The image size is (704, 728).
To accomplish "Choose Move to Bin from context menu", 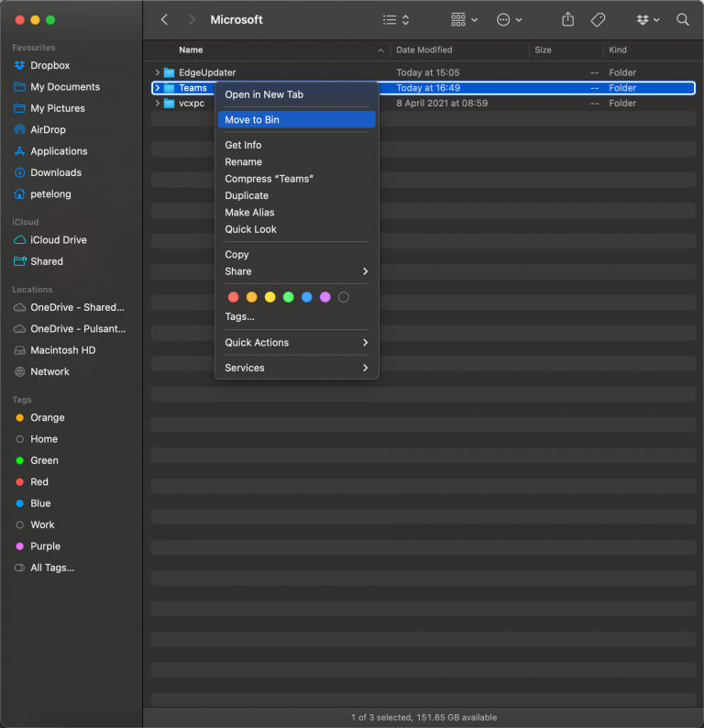I will 297,119.
